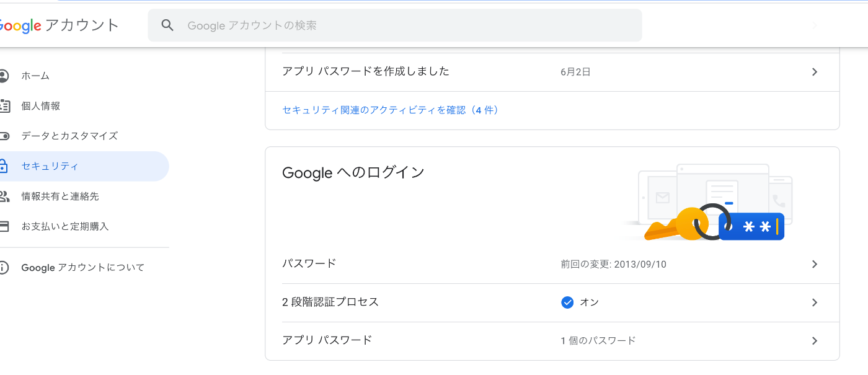This screenshot has width=868, height=375.
Task: Click the 情報共有と連絡先 people icon
Action: (x=4, y=196)
